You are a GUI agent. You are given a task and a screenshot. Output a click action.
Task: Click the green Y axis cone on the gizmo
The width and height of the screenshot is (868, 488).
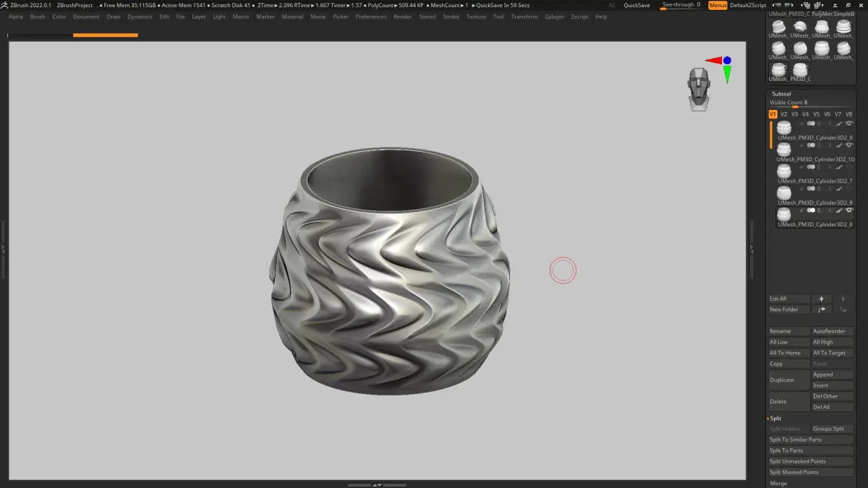tap(727, 74)
